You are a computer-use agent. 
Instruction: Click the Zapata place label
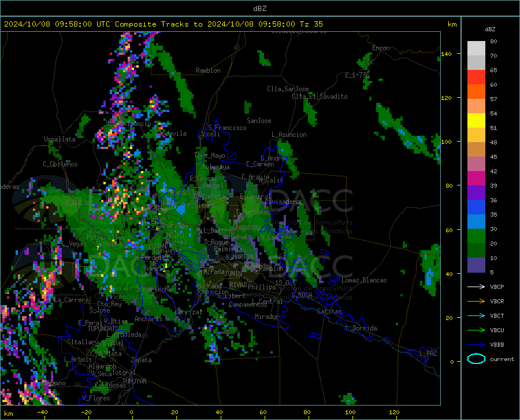142,360
